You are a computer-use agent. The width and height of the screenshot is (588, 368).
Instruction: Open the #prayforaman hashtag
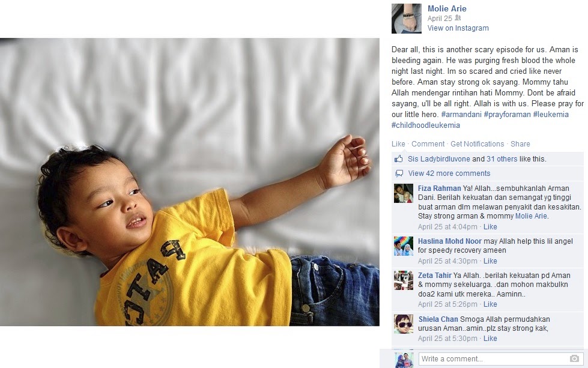(507, 114)
